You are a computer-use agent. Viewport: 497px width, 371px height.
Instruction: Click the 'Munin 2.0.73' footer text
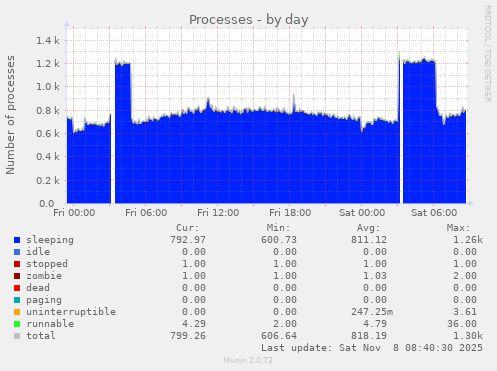pyautogui.click(x=248, y=360)
